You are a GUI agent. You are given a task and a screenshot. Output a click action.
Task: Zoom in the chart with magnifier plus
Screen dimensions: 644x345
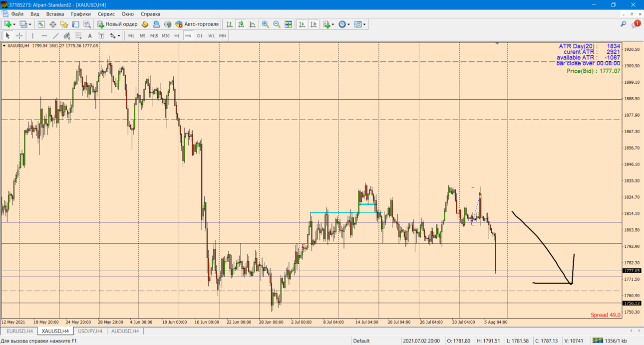click(265, 24)
